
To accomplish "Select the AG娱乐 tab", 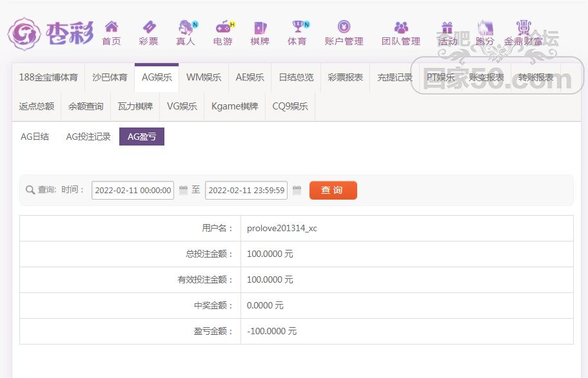I will 157,77.
